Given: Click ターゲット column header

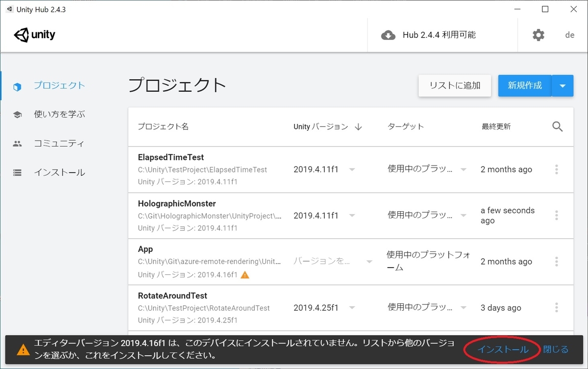Looking at the screenshot, I should point(406,126).
